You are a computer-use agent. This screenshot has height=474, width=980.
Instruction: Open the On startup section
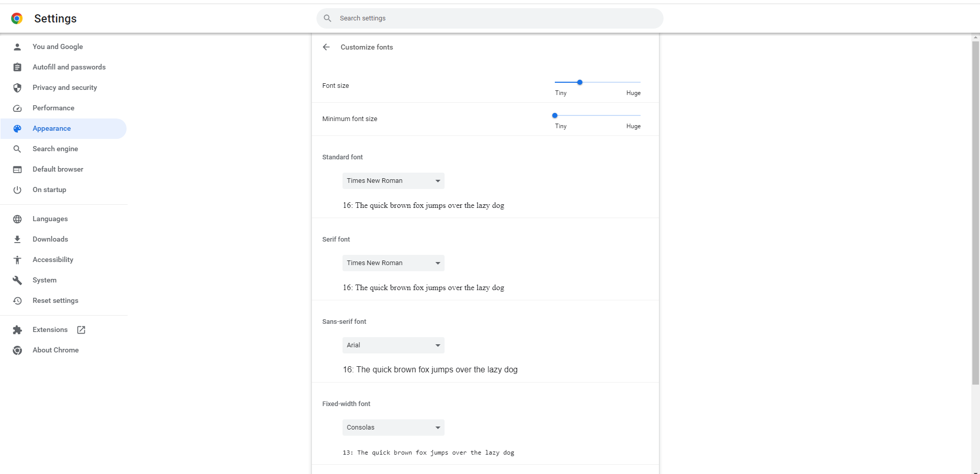coord(64,189)
